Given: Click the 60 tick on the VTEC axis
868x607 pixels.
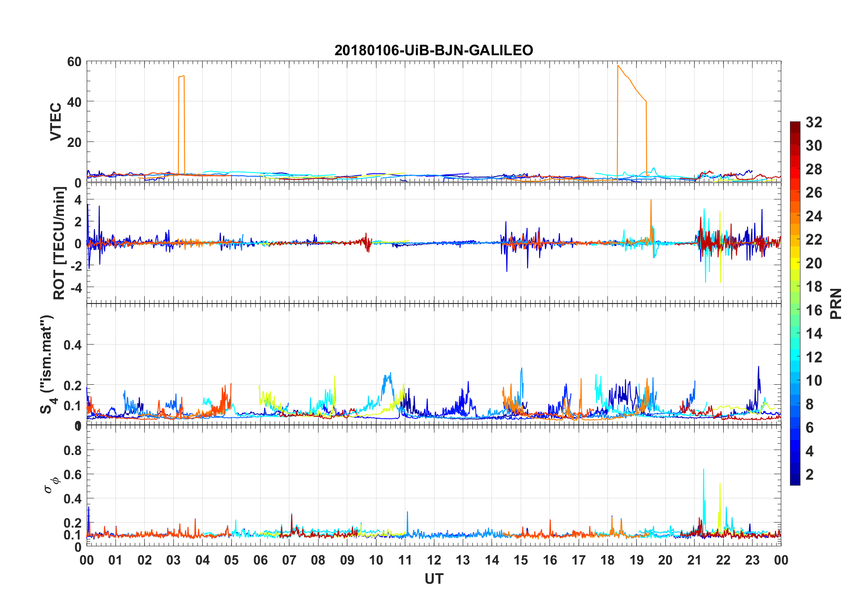Looking at the screenshot, I should point(74,62).
